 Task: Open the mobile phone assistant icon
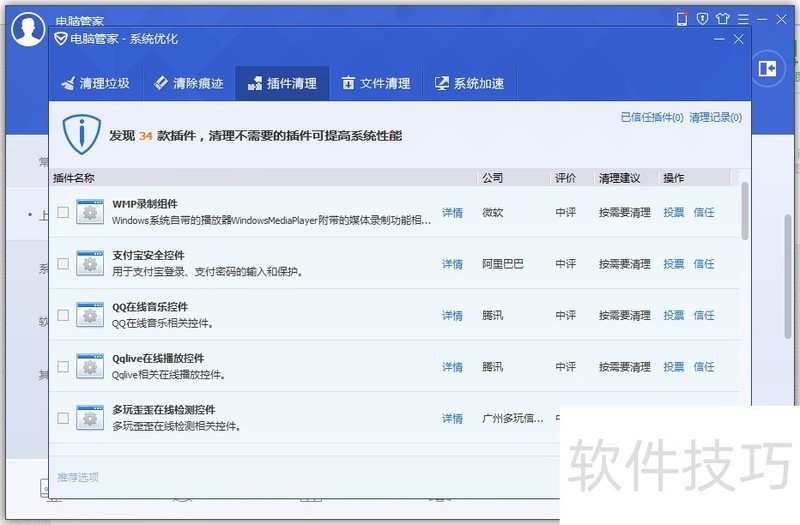click(682, 19)
